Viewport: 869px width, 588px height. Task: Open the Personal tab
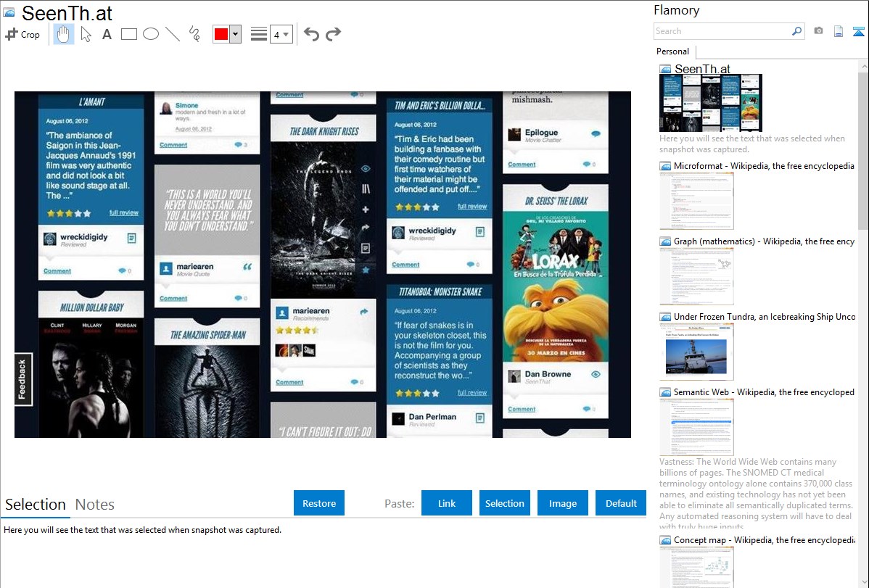click(x=673, y=51)
